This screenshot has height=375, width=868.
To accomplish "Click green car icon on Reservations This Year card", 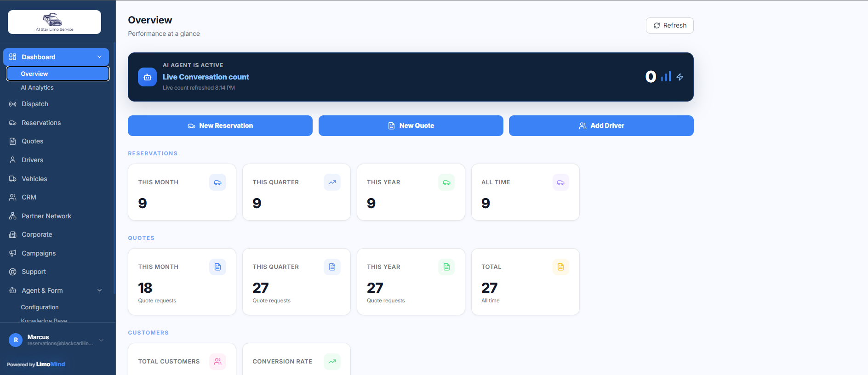I will (x=446, y=182).
